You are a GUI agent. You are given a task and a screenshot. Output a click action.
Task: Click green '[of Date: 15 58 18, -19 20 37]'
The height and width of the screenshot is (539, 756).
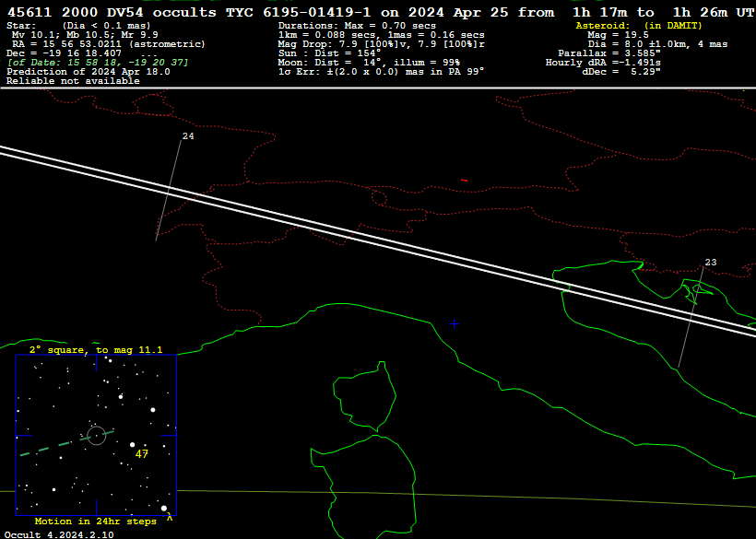pos(98,62)
